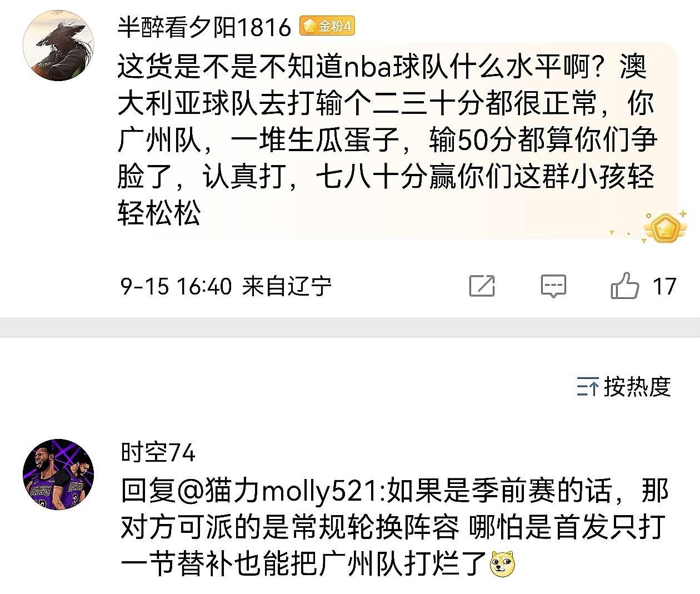Click the sort arrows icon beside 按热度
The height and width of the screenshot is (594, 700).
coord(587,387)
